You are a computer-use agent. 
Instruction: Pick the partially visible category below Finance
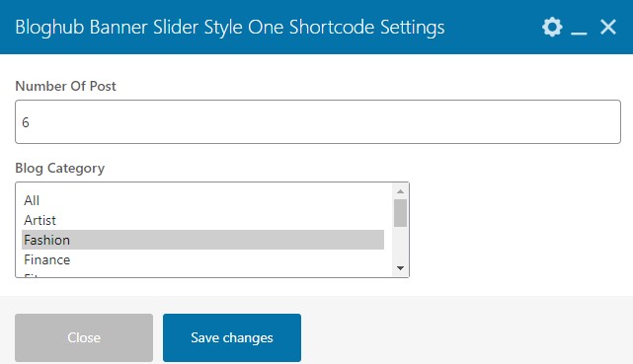click(203, 273)
